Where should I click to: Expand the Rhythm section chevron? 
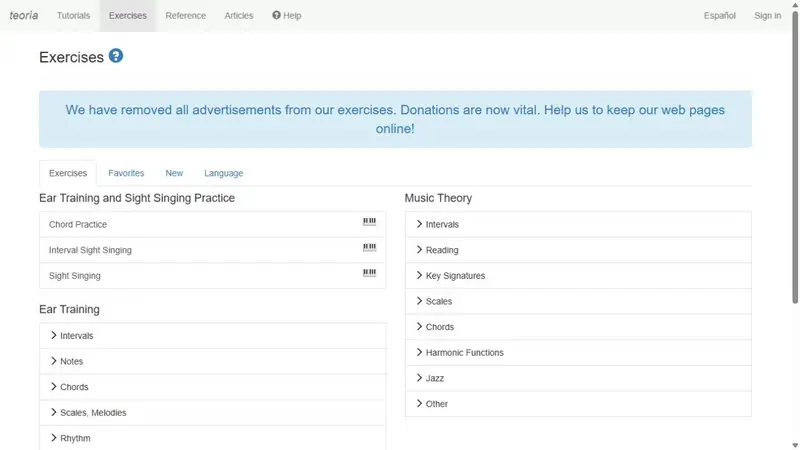54,437
